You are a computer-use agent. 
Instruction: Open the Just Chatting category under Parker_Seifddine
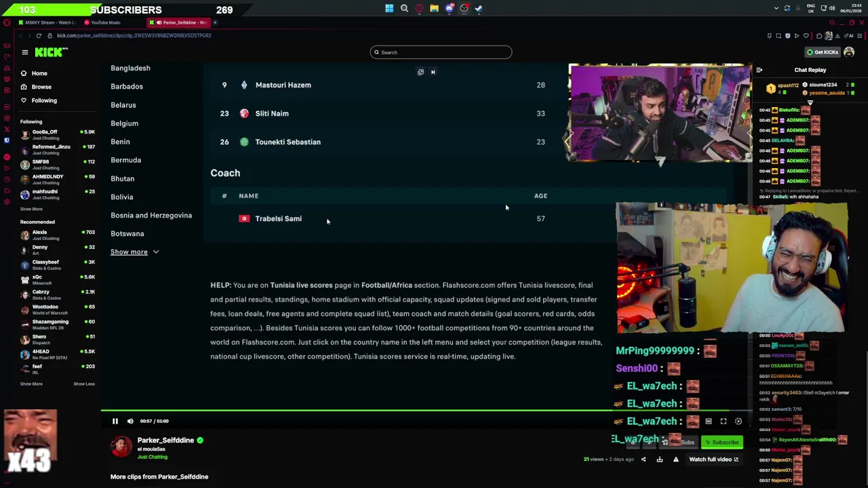[152, 457]
